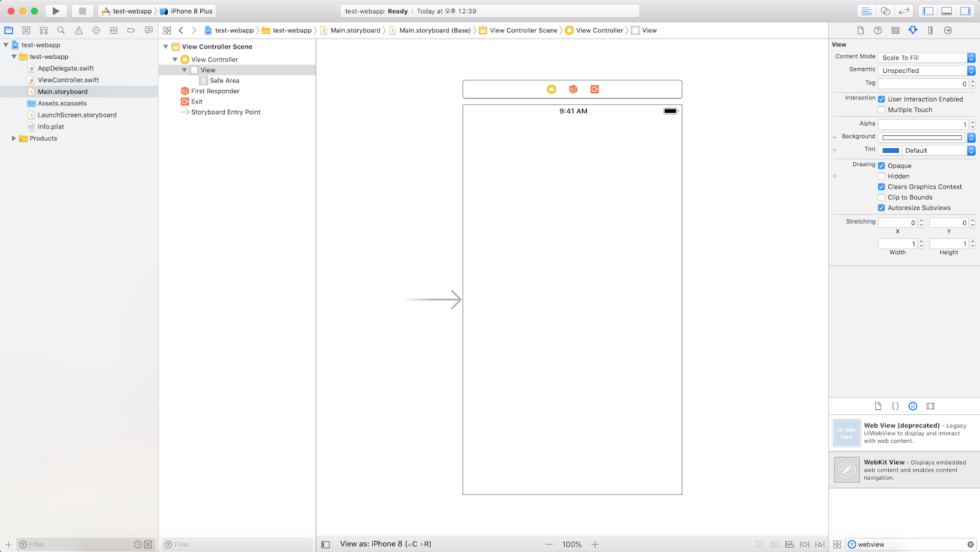This screenshot has height=552, width=980.
Task: Open the Code Snippet library braces icon
Action: tap(895, 406)
